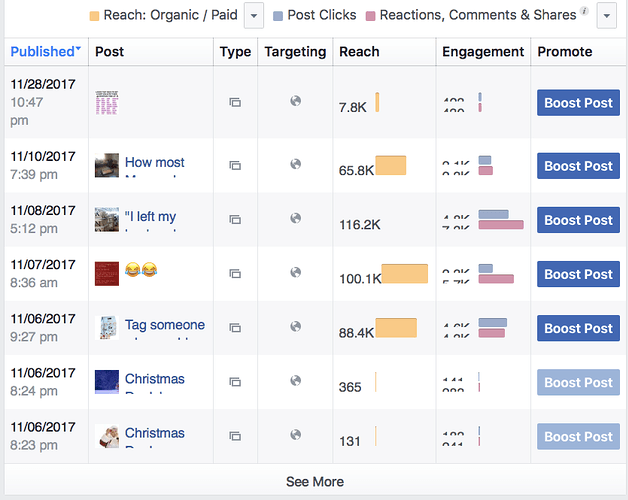Click post type icon for Tag someone post
628x500 pixels.
[x=235, y=328]
